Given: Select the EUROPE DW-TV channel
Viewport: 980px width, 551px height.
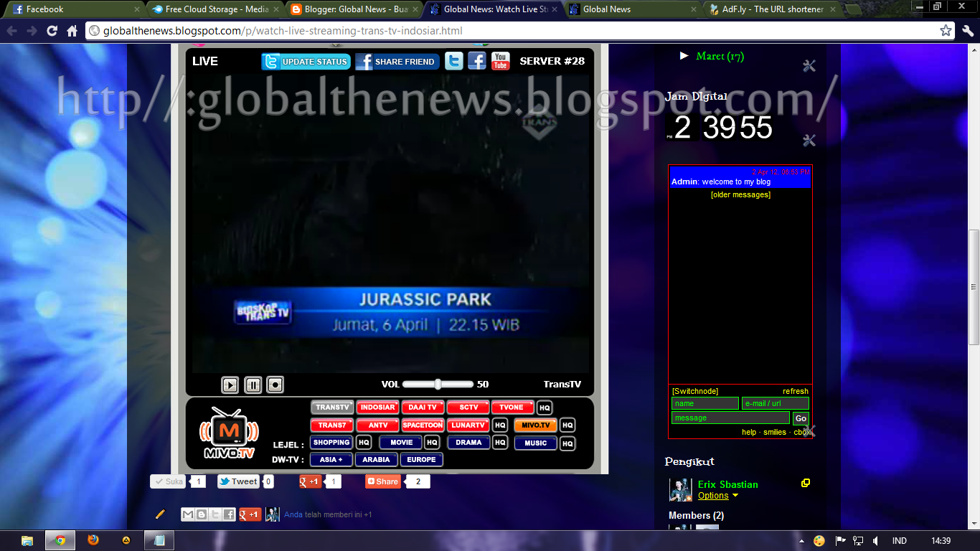Looking at the screenshot, I should pos(421,460).
